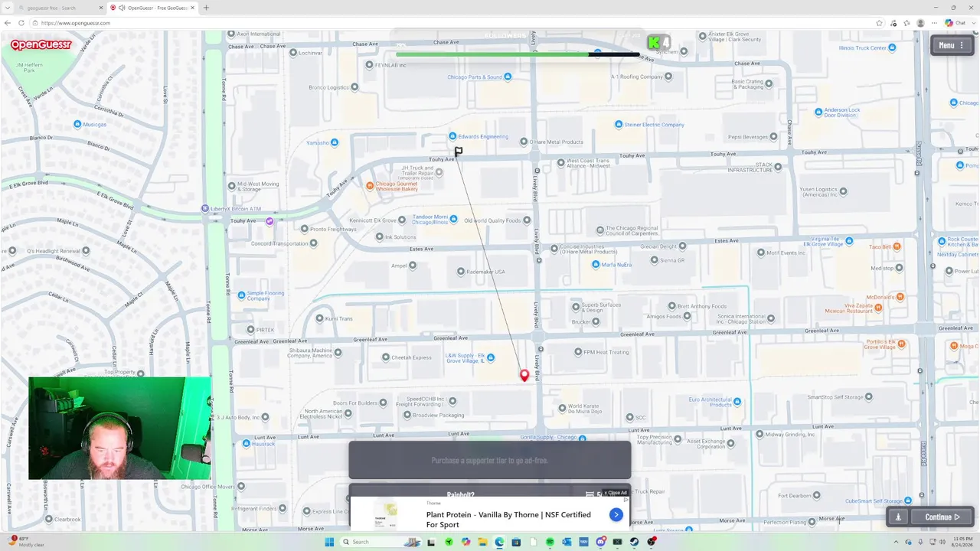Click the blue arrow on the Thorne ad

(x=616, y=515)
